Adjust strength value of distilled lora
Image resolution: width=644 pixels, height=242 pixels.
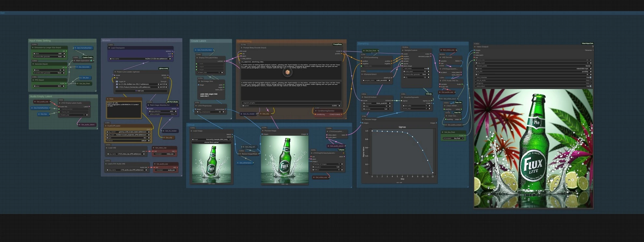click(x=164, y=84)
